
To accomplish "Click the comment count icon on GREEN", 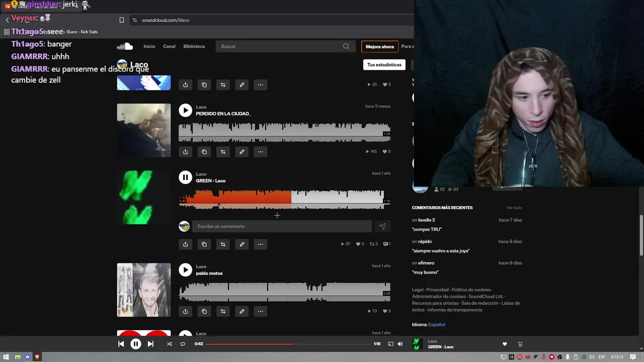I will click(386, 244).
